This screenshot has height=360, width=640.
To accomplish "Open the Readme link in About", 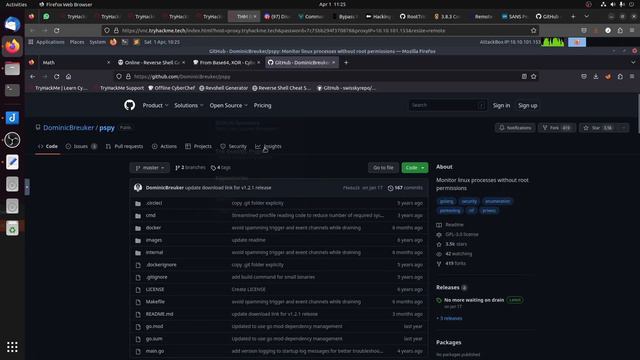I will click(450, 225).
